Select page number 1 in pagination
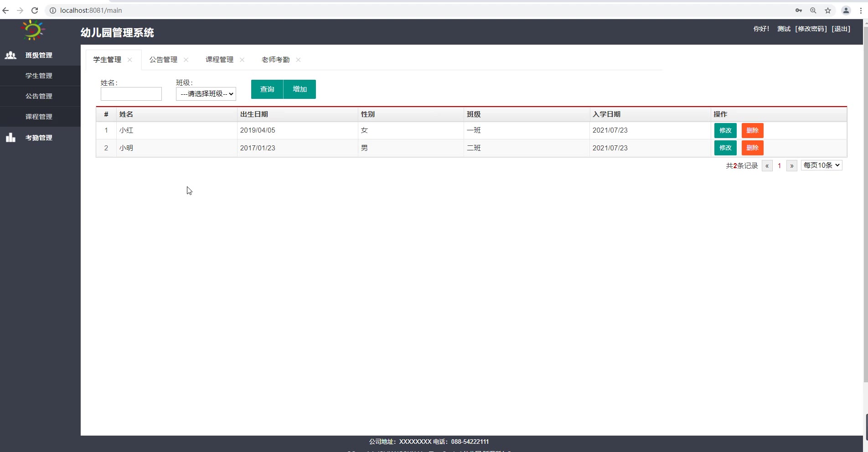Image resolution: width=868 pixels, height=452 pixels. [780, 166]
